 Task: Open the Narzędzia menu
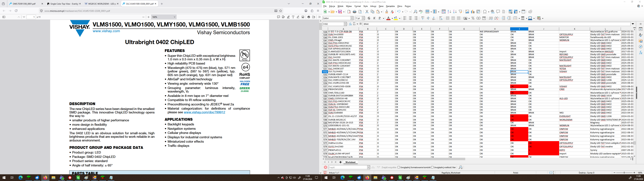coord(390,6)
